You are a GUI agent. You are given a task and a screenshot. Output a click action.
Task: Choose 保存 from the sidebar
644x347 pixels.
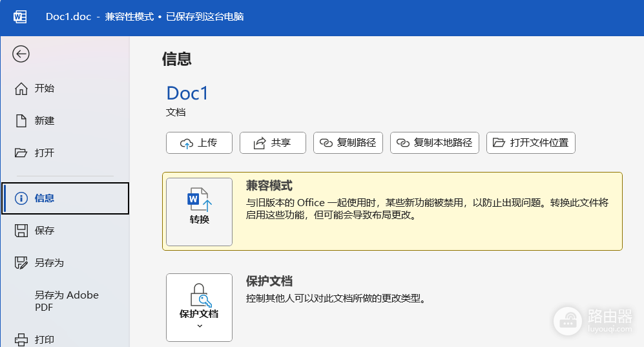click(x=65, y=231)
